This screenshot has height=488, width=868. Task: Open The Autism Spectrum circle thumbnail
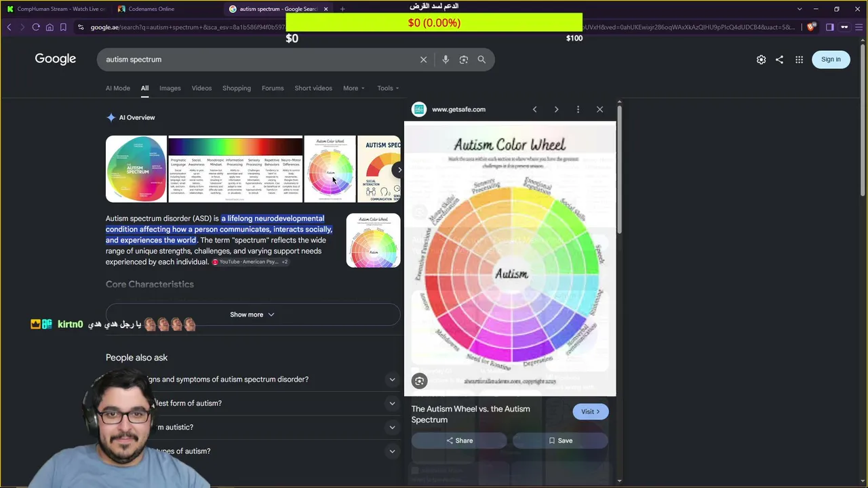pyautogui.click(x=136, y=169)
